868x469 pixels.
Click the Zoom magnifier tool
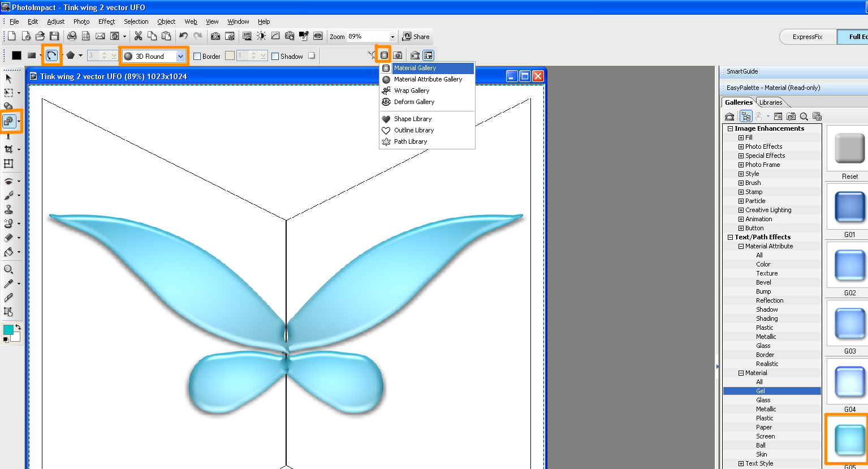tap(8, 269)
